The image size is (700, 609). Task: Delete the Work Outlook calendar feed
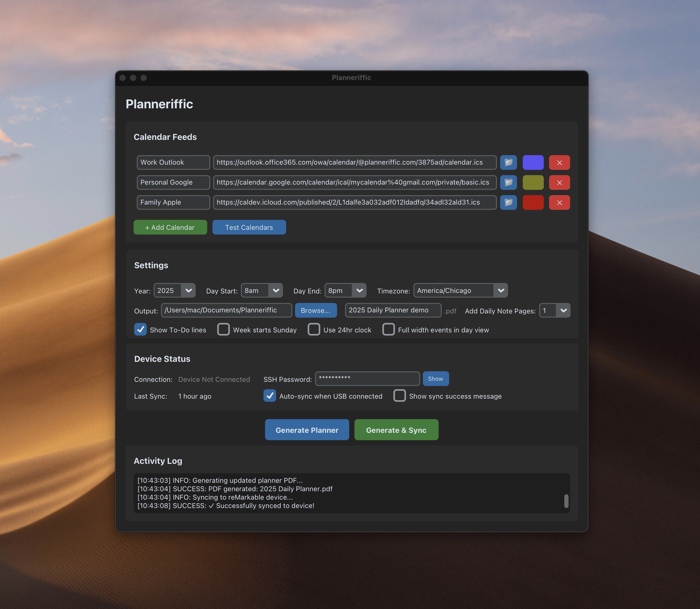559,163
